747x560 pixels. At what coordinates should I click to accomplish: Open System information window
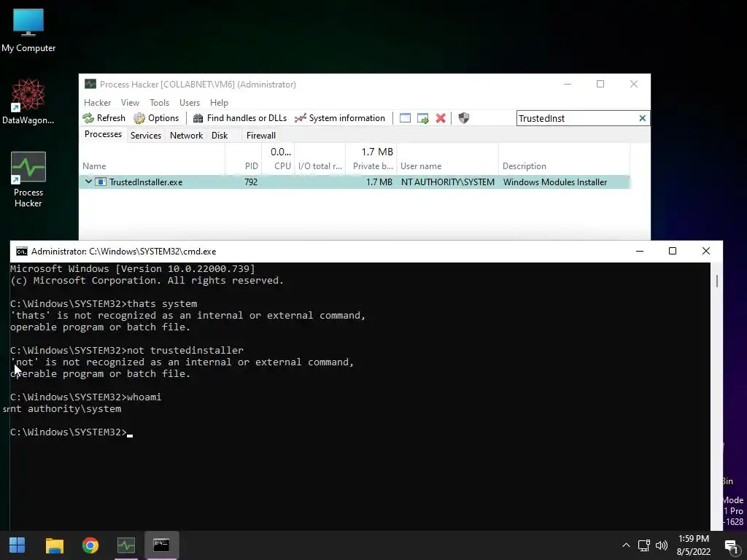pos(340,118)
